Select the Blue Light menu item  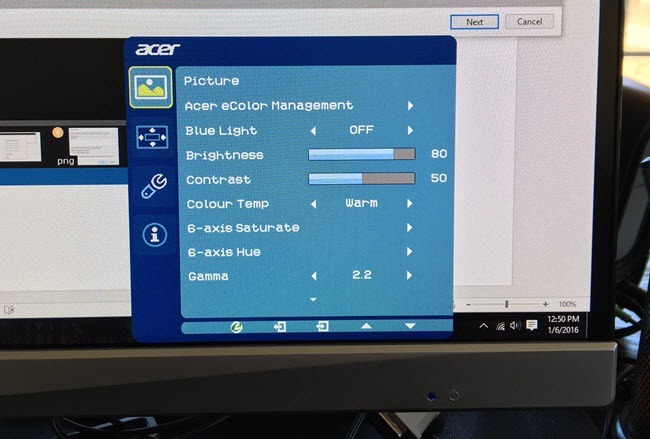point(221,131)
